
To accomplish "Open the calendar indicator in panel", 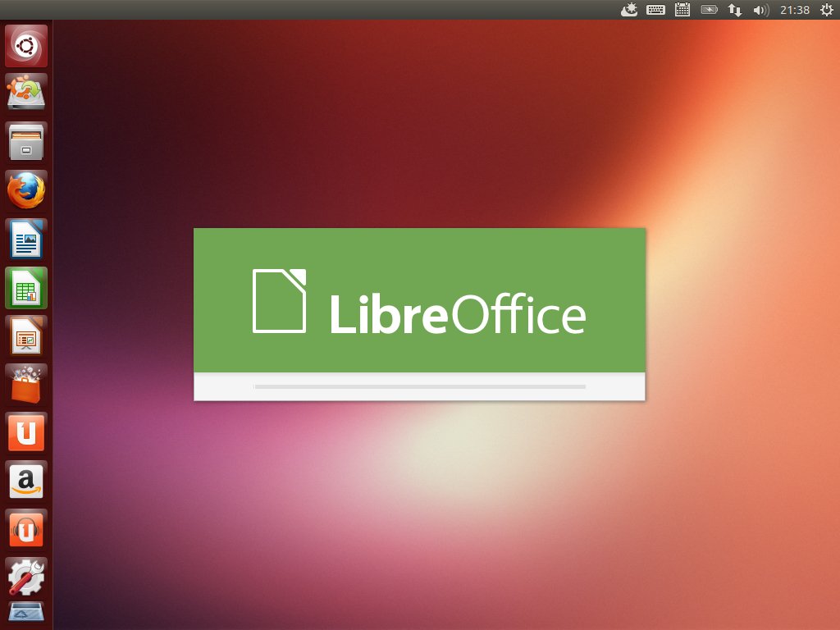I will 682,10.
